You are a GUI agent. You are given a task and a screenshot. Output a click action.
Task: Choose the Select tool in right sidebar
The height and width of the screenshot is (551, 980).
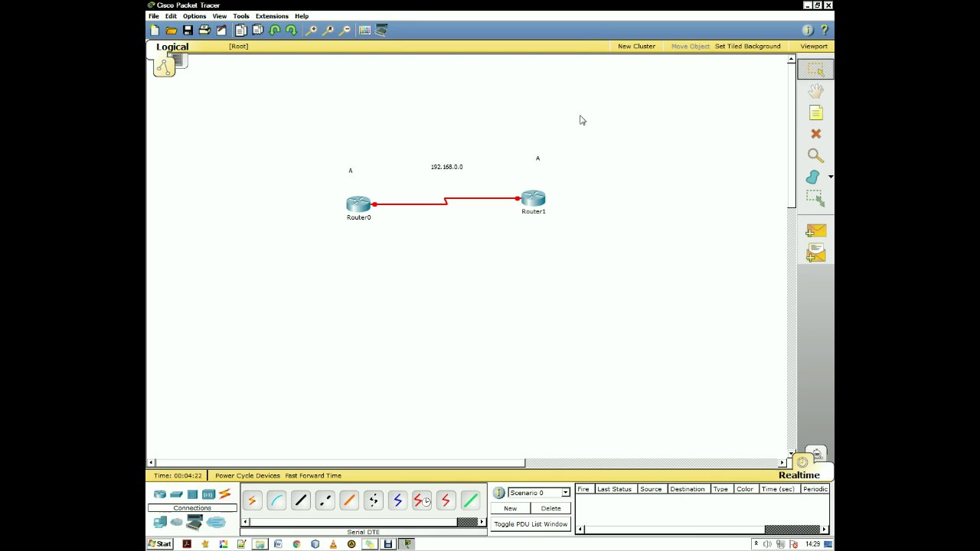pyautogui.click(x=815, y=69)
